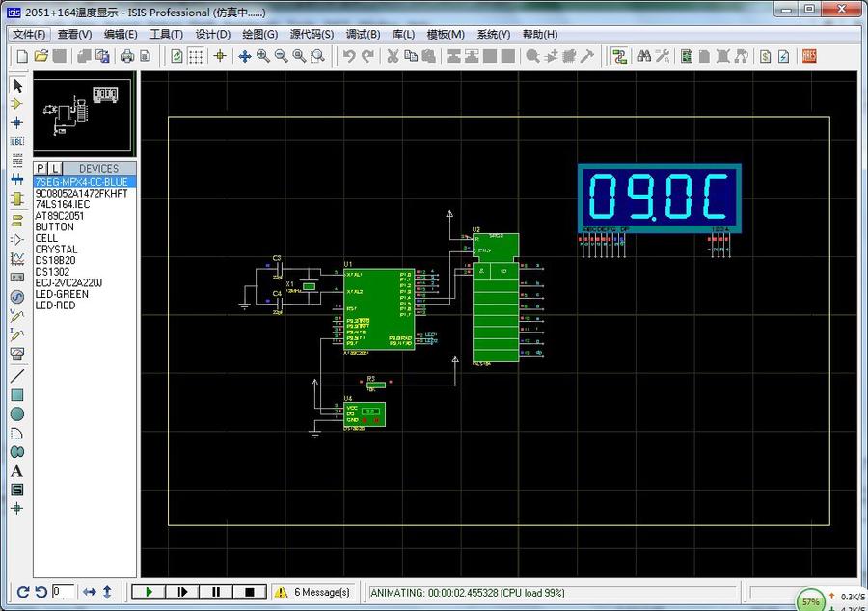The height and width of the screenshot is (611, 868).
Task: Select the 2D circle graphics tool
Action: coord(16,414)
